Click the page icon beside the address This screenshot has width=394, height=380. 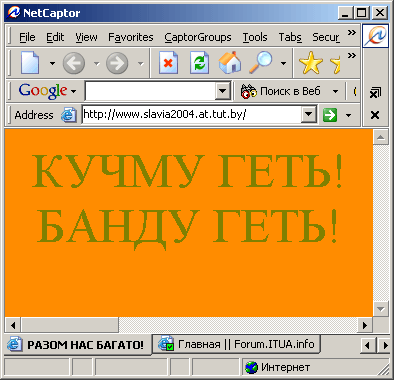68,115
